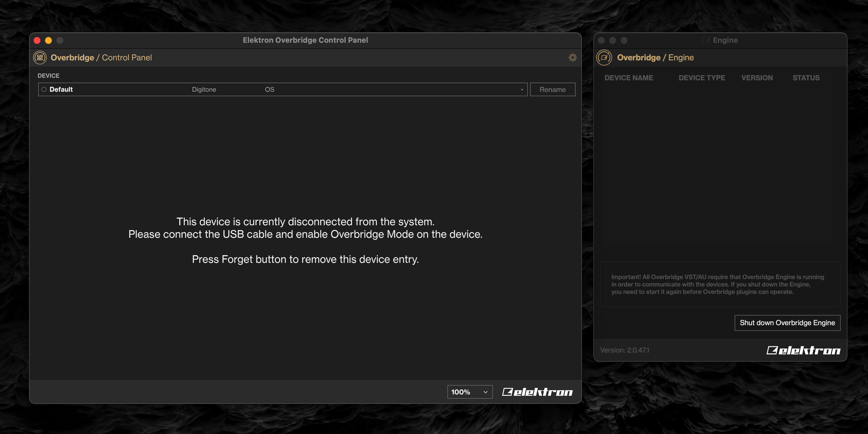The image size is (868, 434).
Task: Click the Digitone device type text
Action: [204, 89]
